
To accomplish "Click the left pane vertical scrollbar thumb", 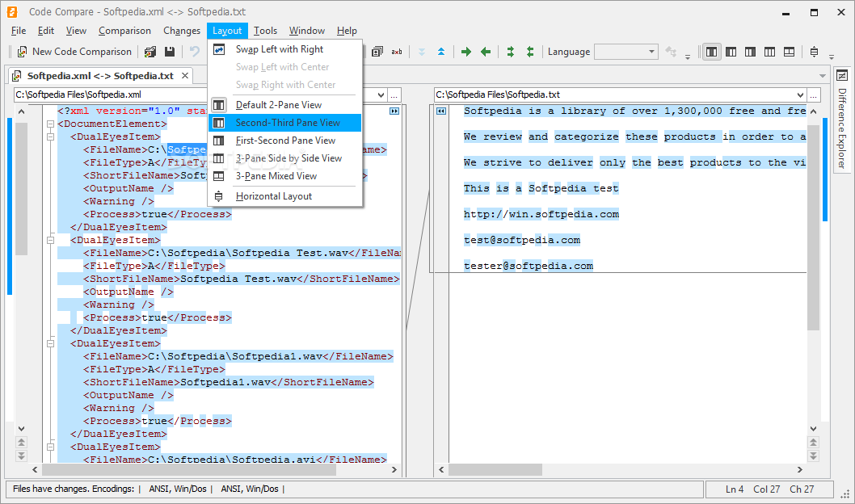I will (21, 189).
